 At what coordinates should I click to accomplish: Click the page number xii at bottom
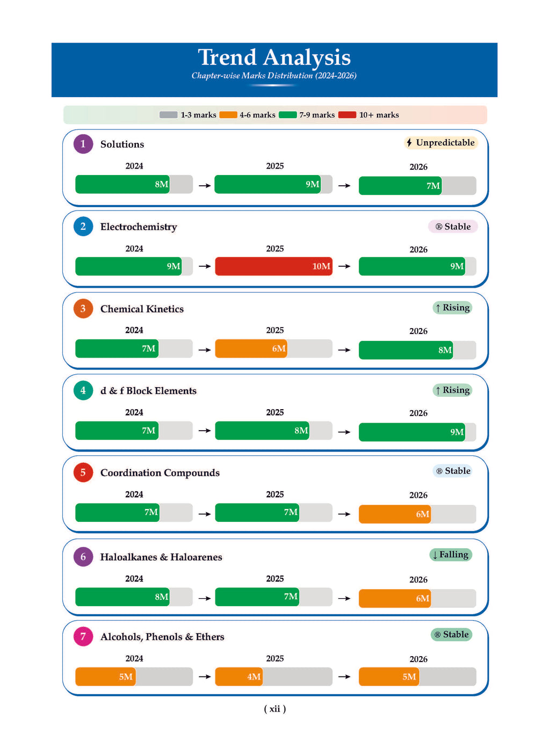coord(275,709)
